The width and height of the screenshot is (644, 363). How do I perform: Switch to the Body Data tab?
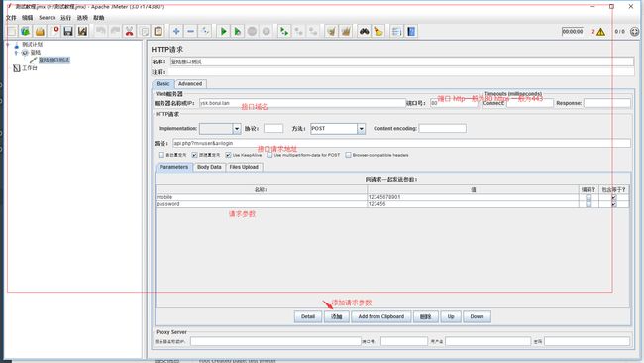209,167
